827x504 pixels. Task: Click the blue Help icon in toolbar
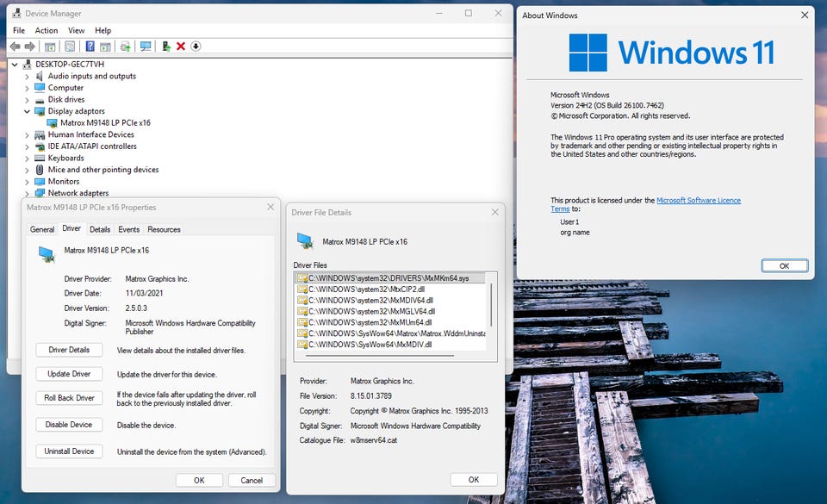coord(90,47)
